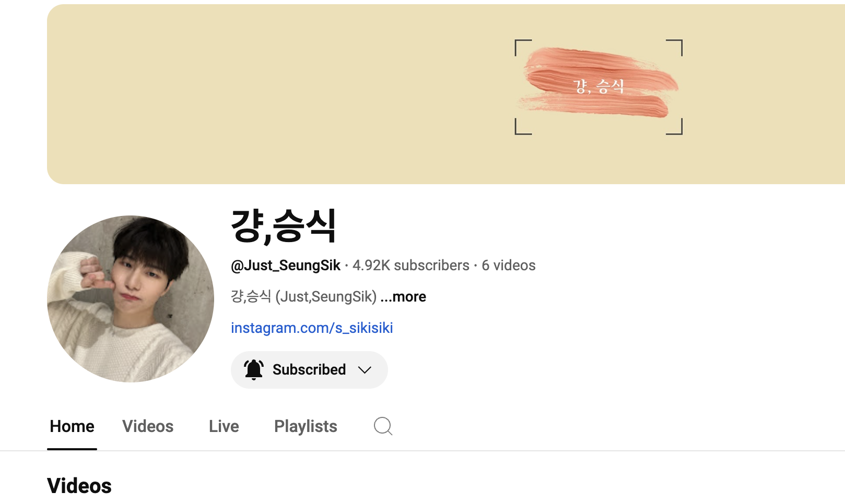This screenshot has height=504, width=845.
Task: Select the @Just_SeungSik channel handle
Action: pos(286,266)
